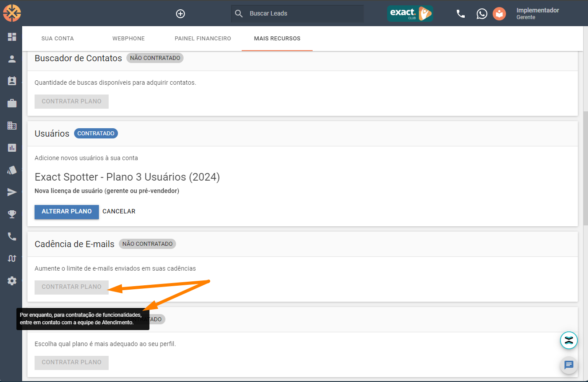The height and width of the screenshot is (382, 588).
Task: Click the 'Usuários' section heading
Action: 52,134
